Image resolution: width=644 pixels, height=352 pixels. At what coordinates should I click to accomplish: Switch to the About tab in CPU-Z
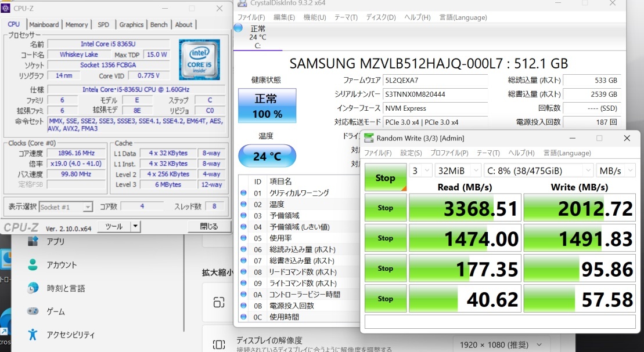[184, 24]
